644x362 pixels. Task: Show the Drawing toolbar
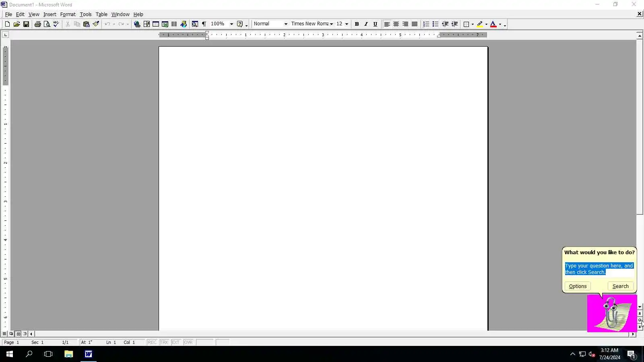tap(184, 24)
